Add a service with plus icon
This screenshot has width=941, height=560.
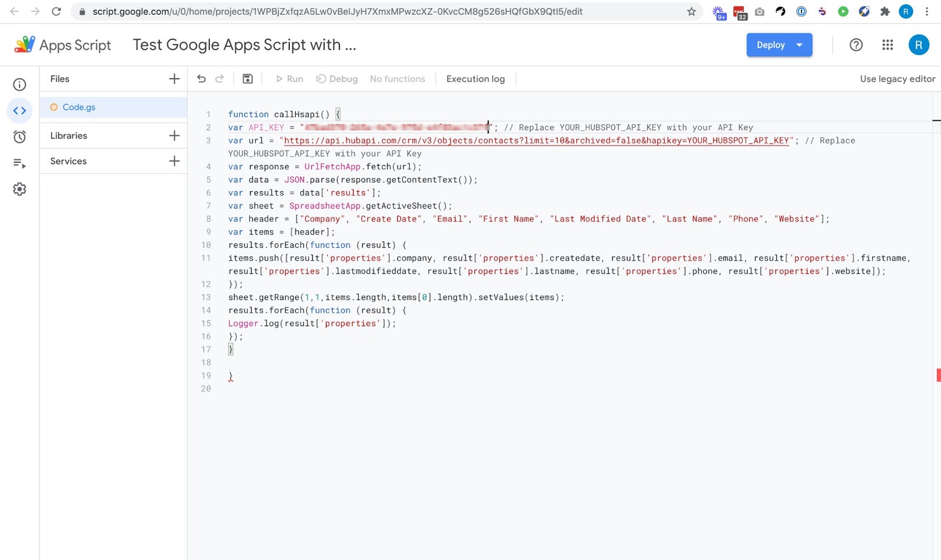tap(174, 161)
